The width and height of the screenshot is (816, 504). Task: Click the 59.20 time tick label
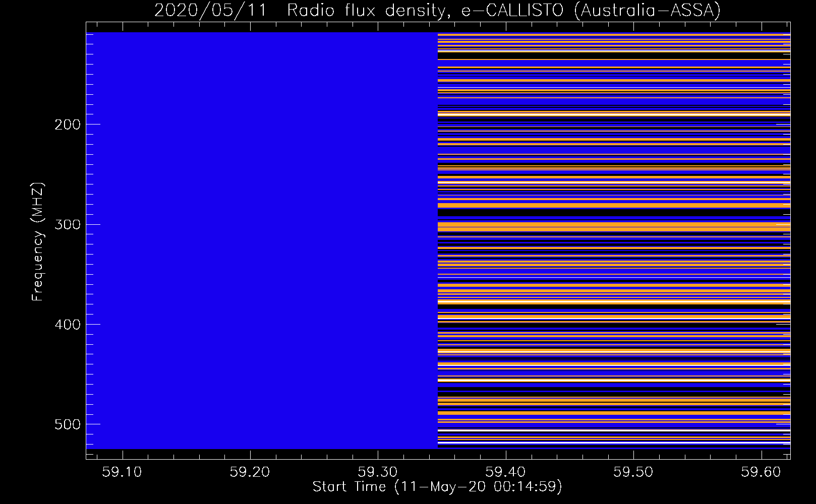(250, 472)
